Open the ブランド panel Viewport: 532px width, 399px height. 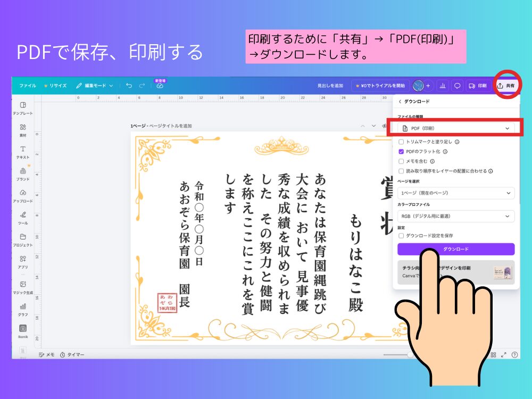[23, 174]
